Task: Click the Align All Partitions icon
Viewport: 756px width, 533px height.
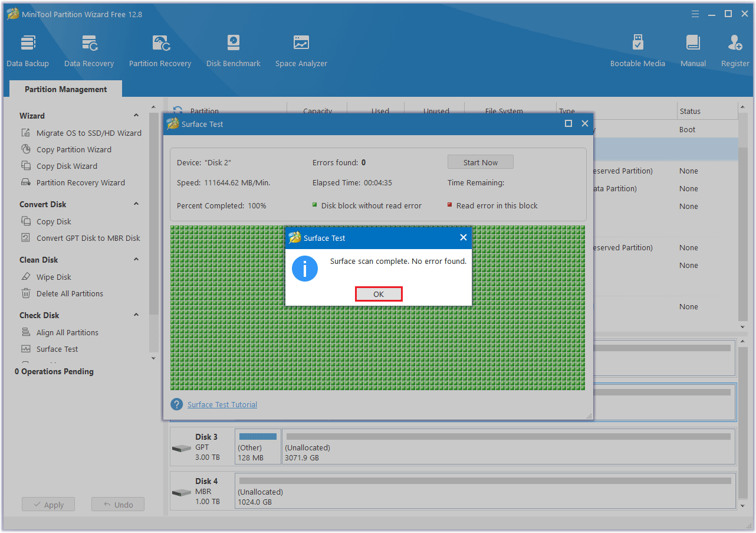Action: tap(26, 332)
